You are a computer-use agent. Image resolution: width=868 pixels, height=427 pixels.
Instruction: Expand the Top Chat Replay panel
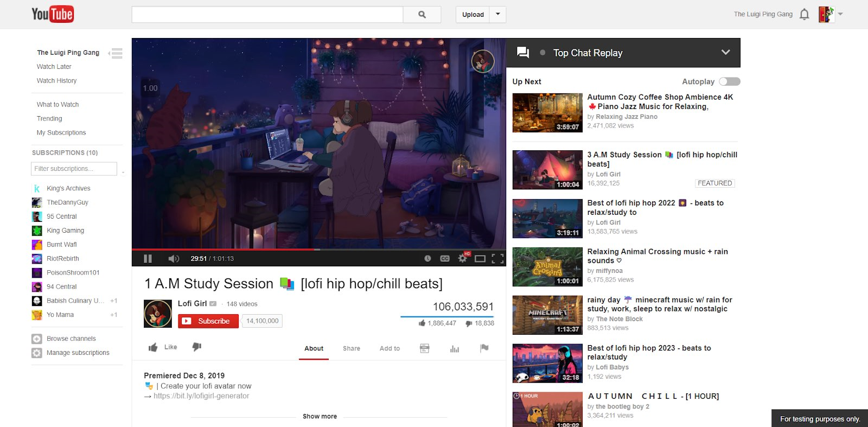tap(725, 53)
